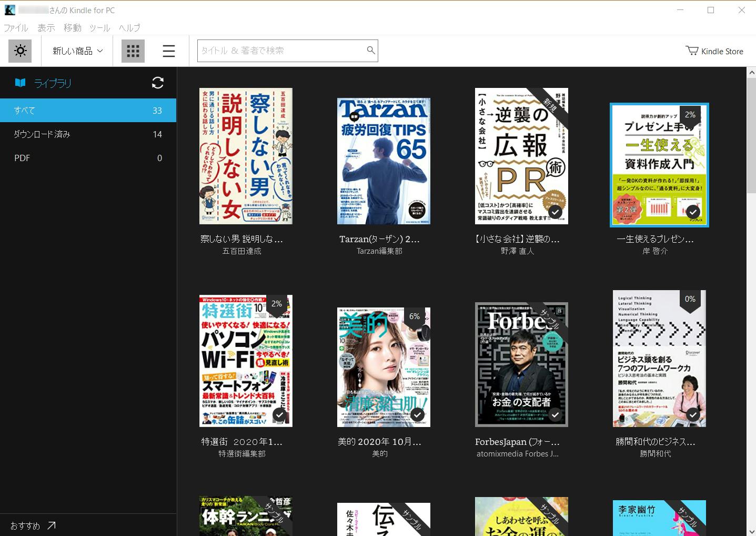Open 逆襲の広報PR book cover

pos(521,156)
